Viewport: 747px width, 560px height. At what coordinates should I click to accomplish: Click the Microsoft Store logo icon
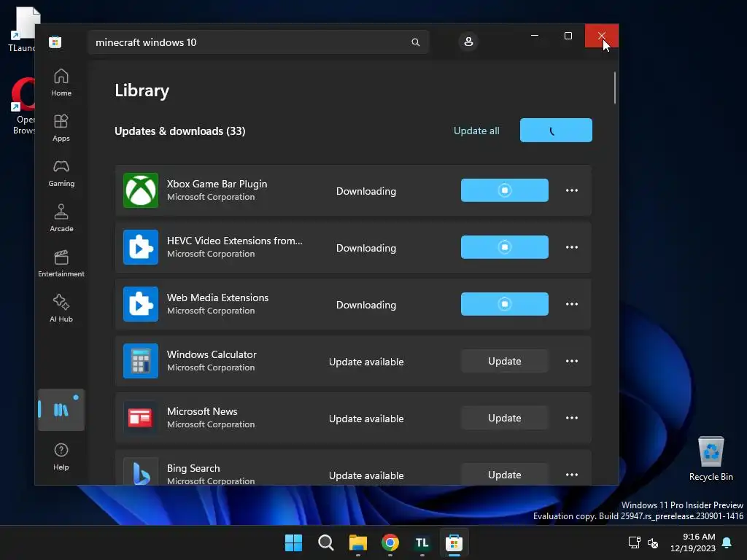(x=55, y=42)
